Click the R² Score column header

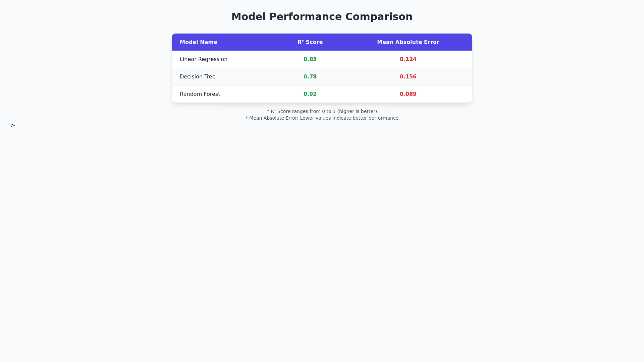(x=310, y=42)
